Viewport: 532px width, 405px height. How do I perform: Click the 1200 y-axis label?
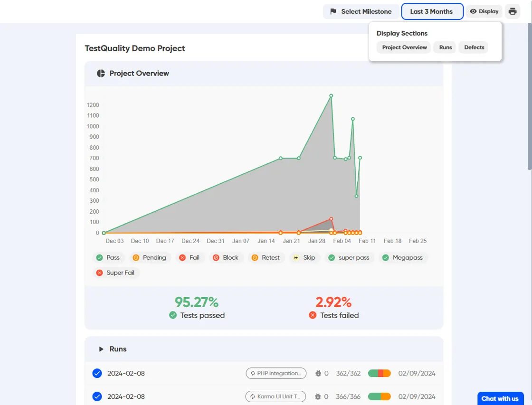(x=93, y=105)
